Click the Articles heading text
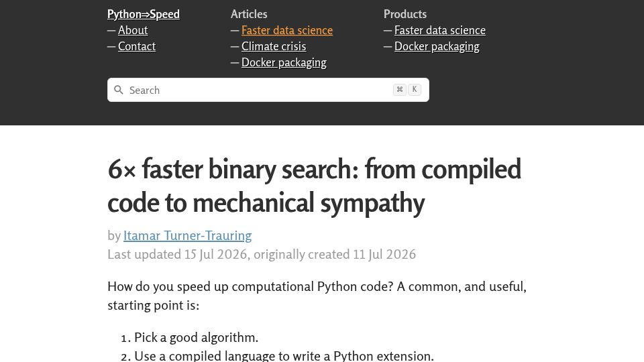Viewport: 644px width, 362px height. (x=249, y=14)
